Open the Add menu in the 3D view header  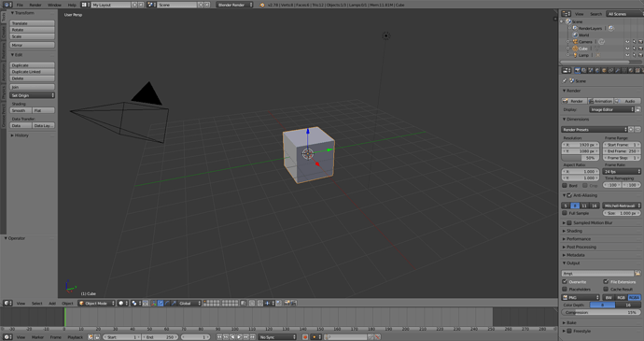[x=52, y=303]
